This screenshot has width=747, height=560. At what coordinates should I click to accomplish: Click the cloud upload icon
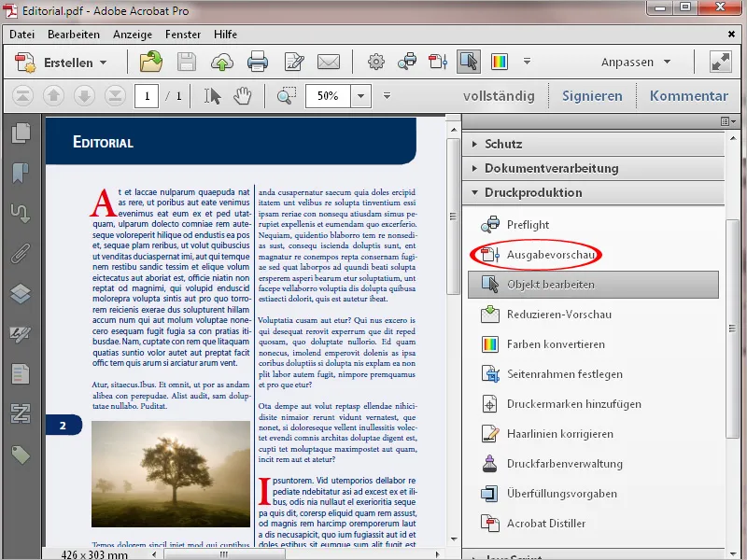[222, 63]
